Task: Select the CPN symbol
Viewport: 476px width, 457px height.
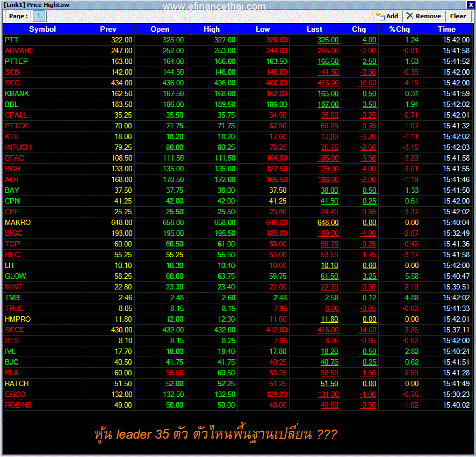Action: (12, 201)
